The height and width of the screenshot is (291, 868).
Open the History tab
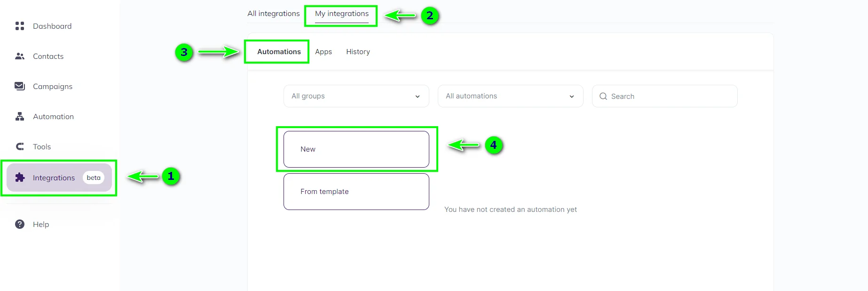pyautogui.click(x=358, y=52)
